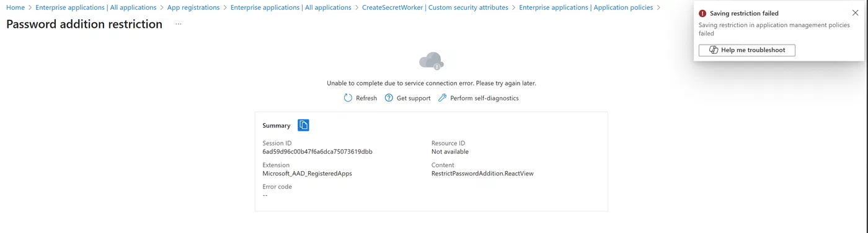Click the Get support link
Screen dimensions: 868x233
[407, 98]
